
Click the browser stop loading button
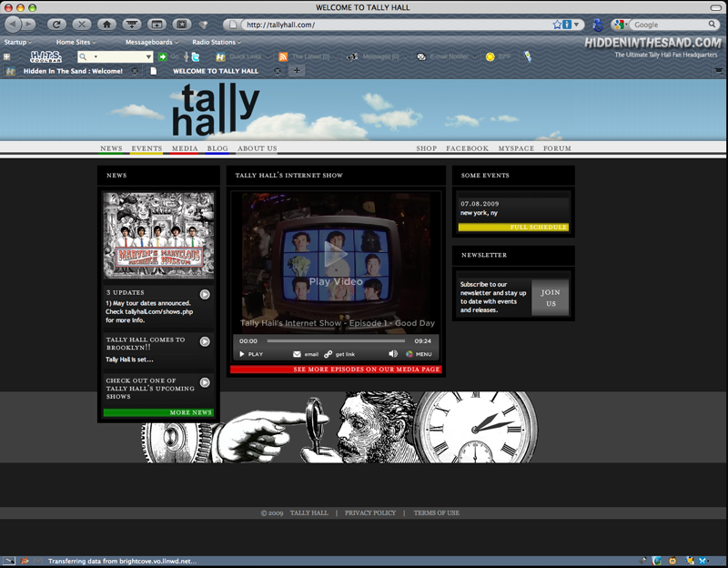[x=82, y=24]
